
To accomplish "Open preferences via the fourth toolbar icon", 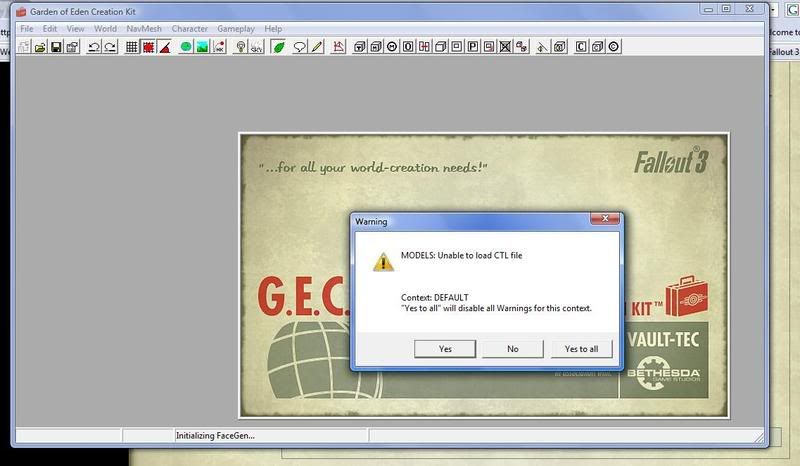I will point(72,47).
